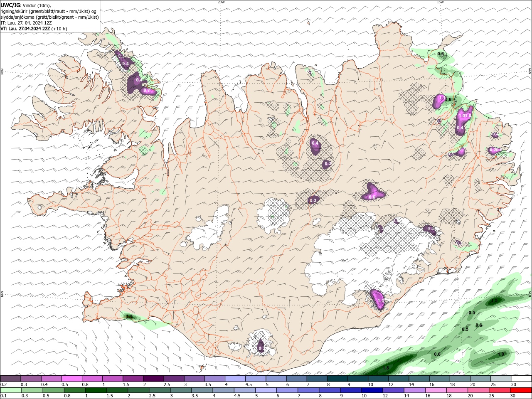
Task: Pick the coral red swatch labeled 25 in lower legend
Action: point(500,390)
